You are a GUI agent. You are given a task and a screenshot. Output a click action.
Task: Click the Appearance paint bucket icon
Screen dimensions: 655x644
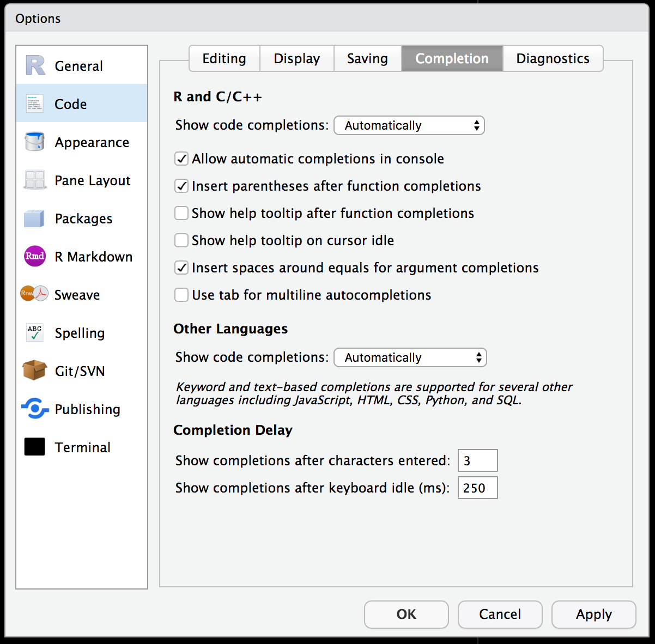34,142
